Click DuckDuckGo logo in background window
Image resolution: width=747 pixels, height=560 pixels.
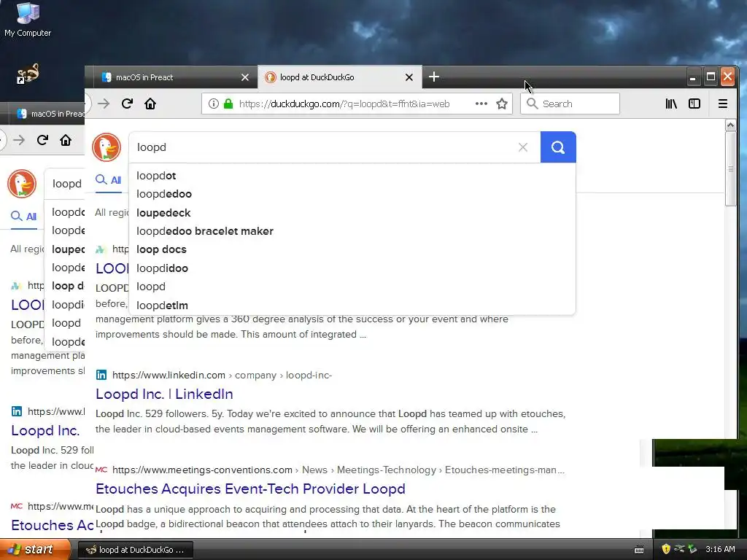pyautogui.click(x=22, y=184)
